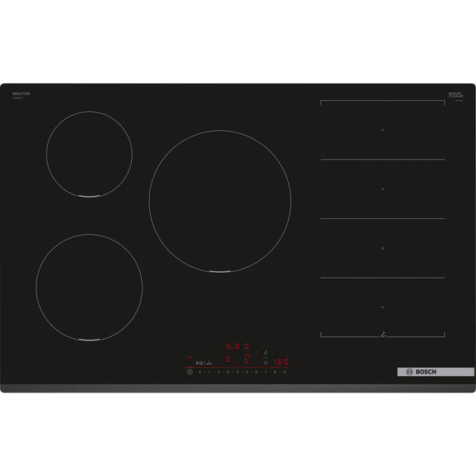Select the small top-left cooking zone
The width and height of the screenshot is (476, 476).
(89, 153)
